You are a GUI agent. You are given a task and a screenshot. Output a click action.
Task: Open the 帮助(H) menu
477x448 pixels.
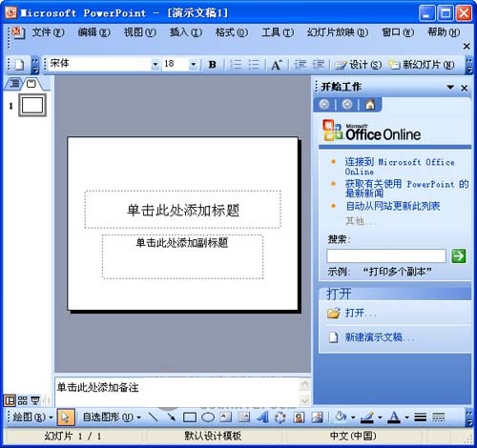pyautogui.click(x=444, y=32)
